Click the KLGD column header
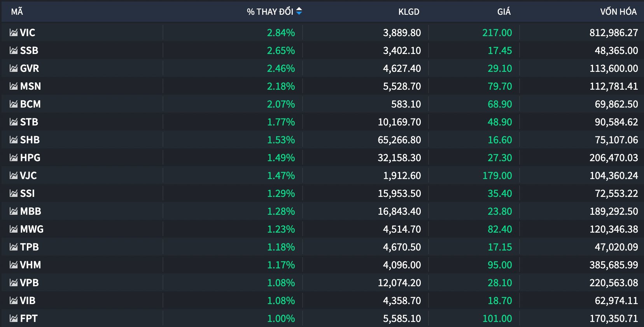644x327 pixels. coord(409,12)
